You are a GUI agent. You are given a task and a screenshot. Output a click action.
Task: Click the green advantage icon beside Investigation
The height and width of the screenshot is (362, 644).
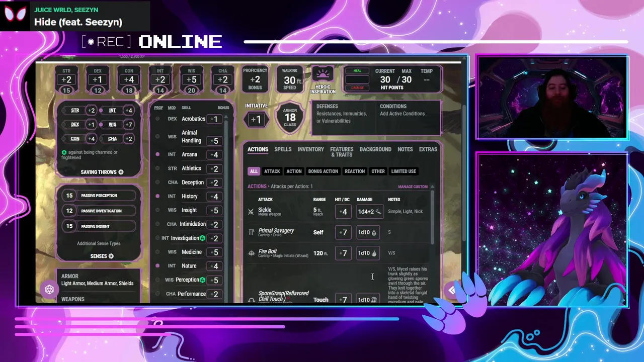pyautogui.click(x=202, y=238)
